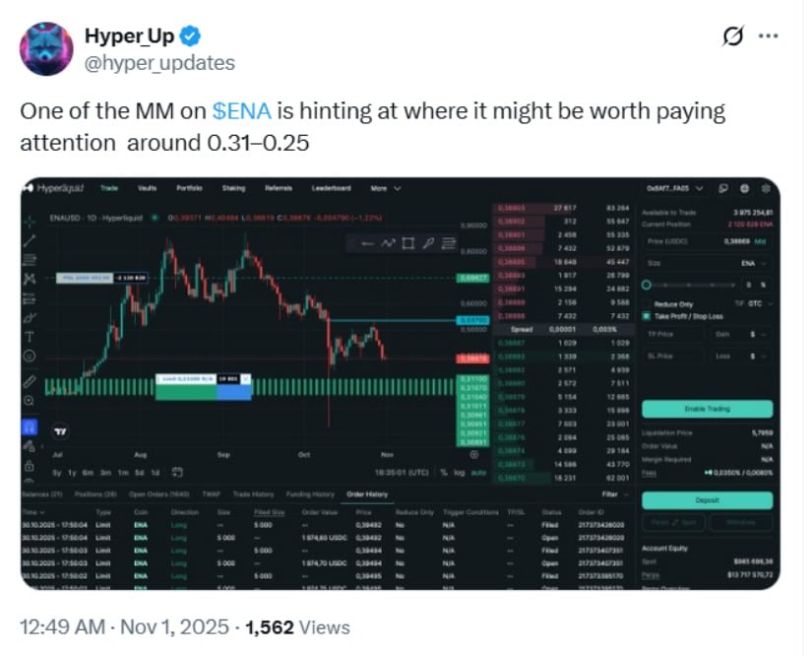The width and height of the screenshot is (812, 656).
Task: Uncheck Take Profit / Stop Loss
Action: (x=647, y=316)
